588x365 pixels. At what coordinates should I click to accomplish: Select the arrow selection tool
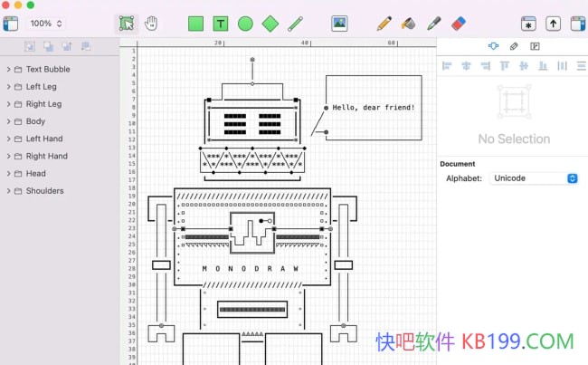click(x=128, y=24)
